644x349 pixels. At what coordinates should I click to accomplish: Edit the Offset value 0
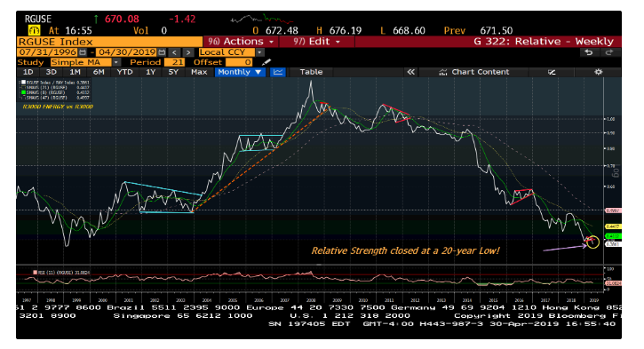pos(239,62)
